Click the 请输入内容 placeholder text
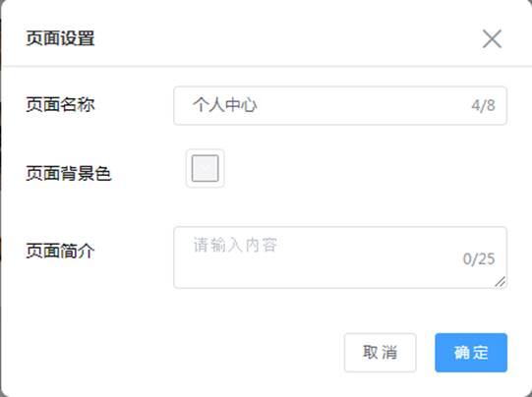This screenshot has width=532, height=397. click(235, 245)
